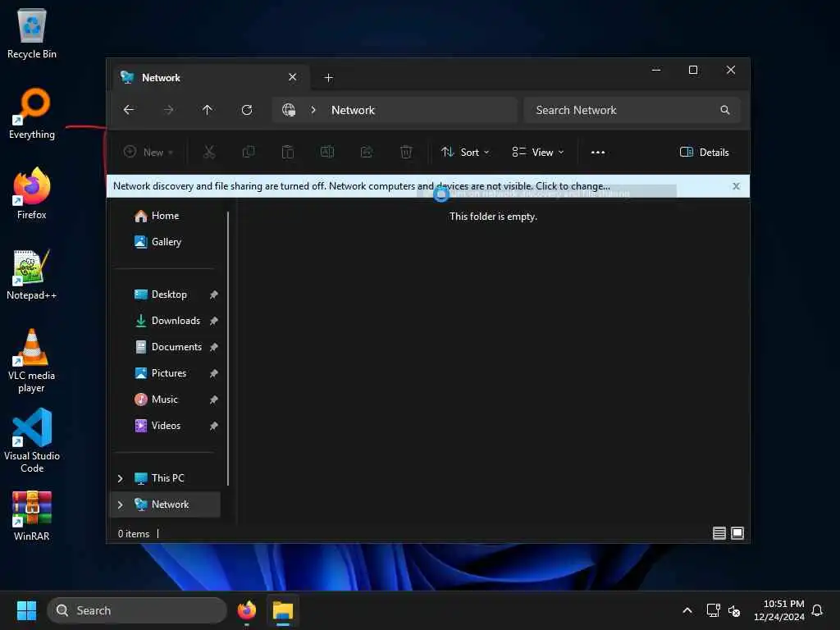Click the pin icon beside Videos
This screenshot has height=630, width=840.
click(x=214, y=426)
